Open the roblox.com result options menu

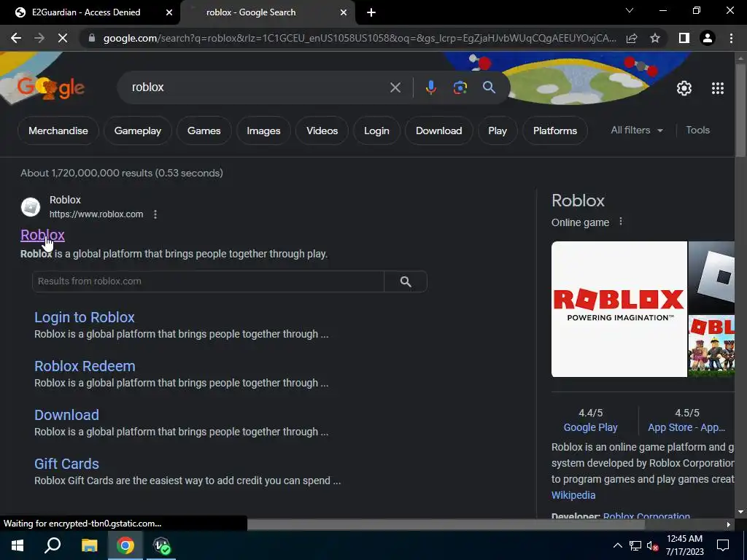[155, 214]
